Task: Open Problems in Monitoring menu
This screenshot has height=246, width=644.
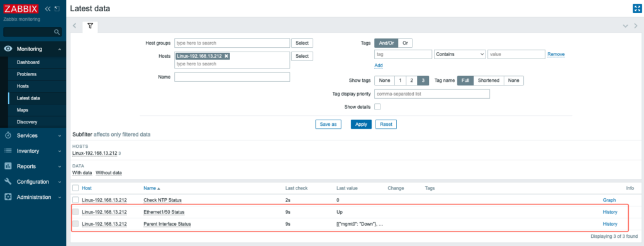Action: (x=26, y=74)
